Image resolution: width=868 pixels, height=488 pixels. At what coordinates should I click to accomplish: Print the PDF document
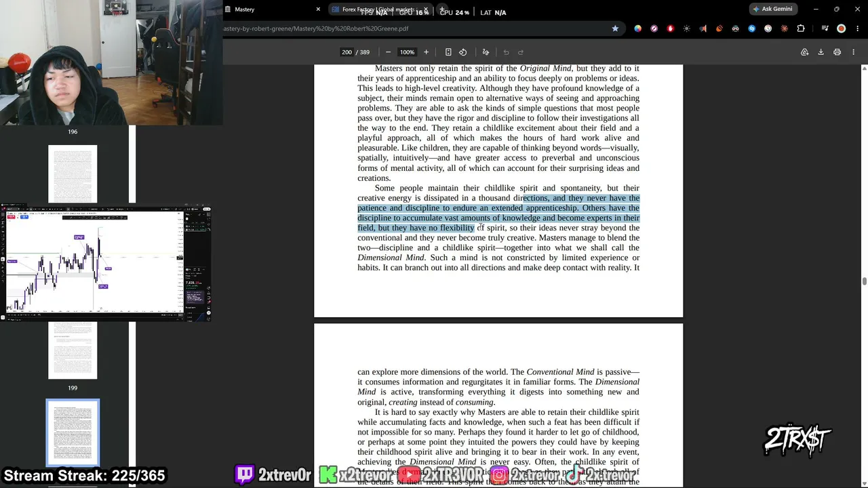pos(837,52)
